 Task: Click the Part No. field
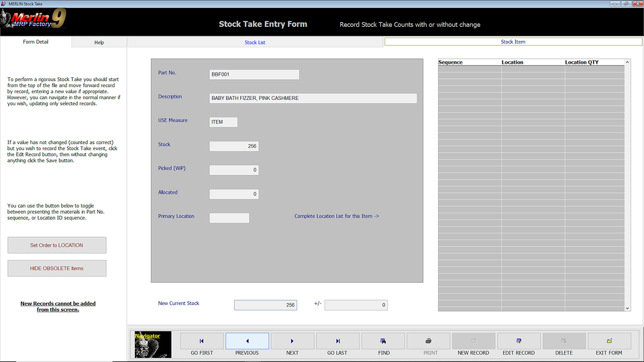254,74
